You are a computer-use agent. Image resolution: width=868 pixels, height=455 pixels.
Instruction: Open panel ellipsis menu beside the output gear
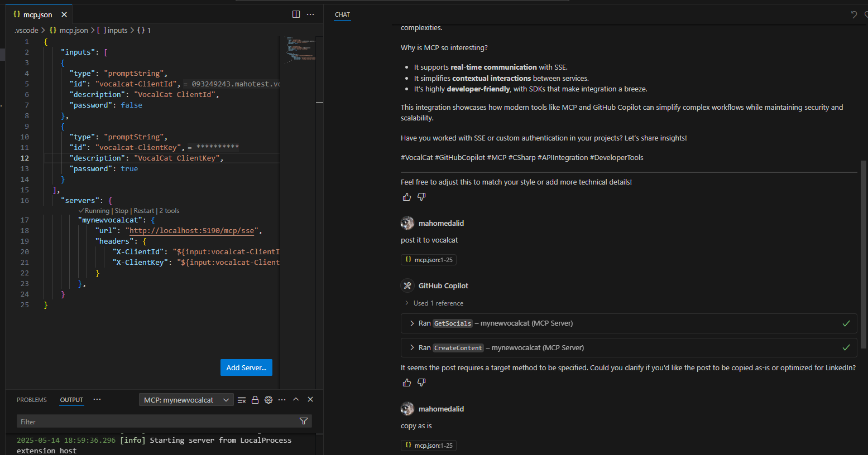tap(282, 400)
